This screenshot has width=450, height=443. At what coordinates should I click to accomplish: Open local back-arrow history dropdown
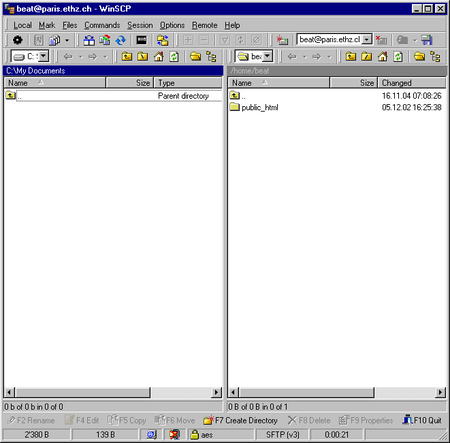pos(81,57)
